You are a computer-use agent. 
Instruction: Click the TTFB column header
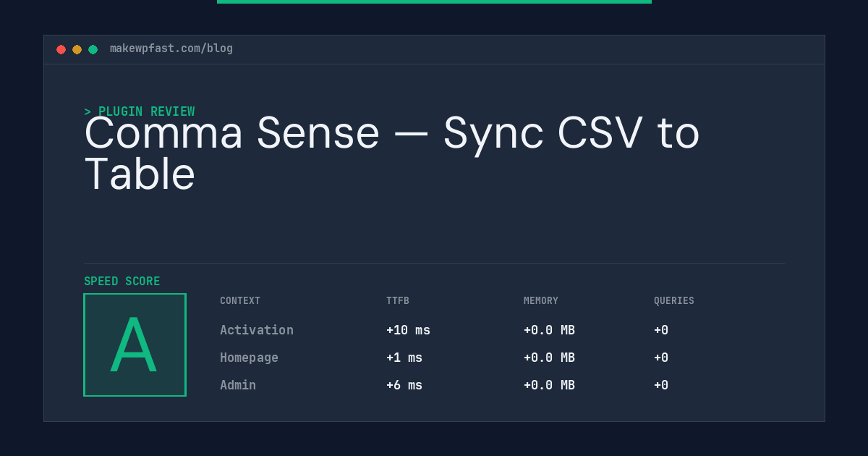pyautogui.click(x=398, y=301)
